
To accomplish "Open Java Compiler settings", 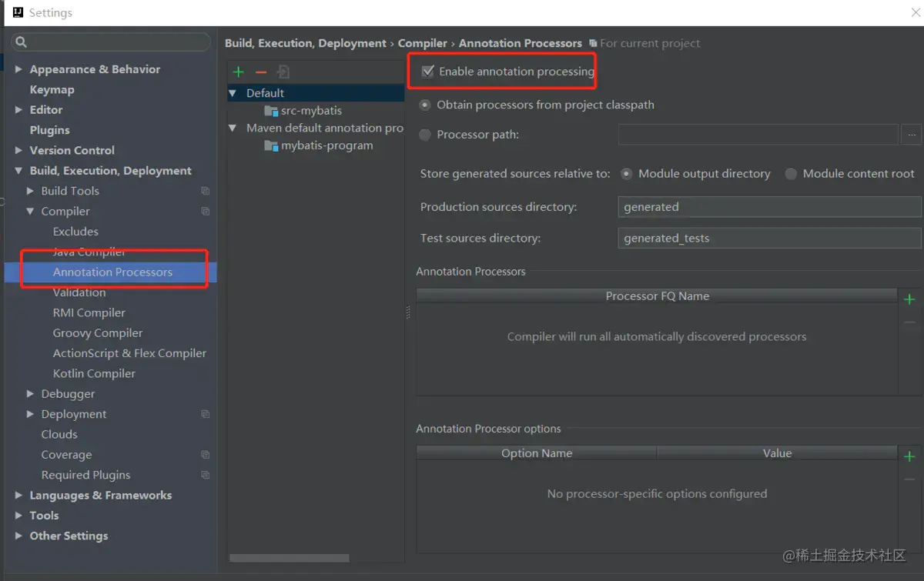I will pos(89,252).
